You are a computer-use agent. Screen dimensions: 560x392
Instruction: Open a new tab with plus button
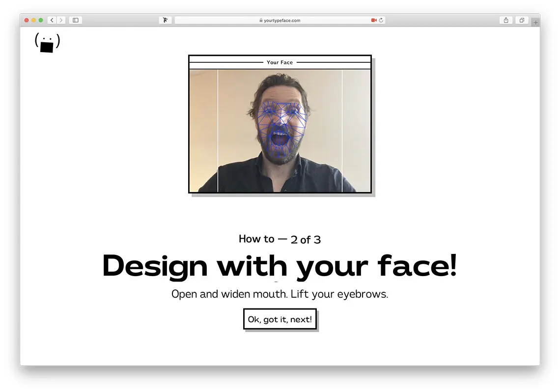535,22
